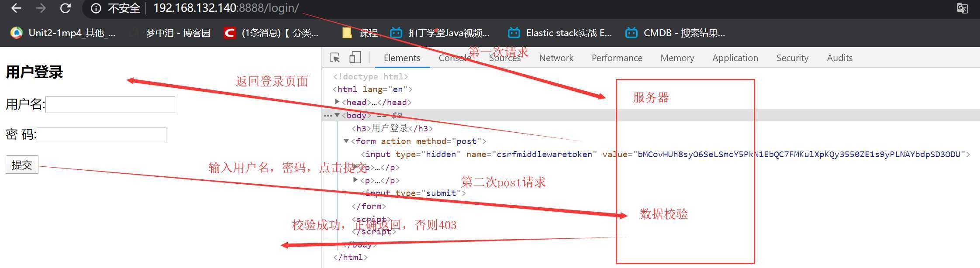Click the translate page icon in address bar
The width and height of the screenshot is (980, 268).
click(x=962, y=8)
